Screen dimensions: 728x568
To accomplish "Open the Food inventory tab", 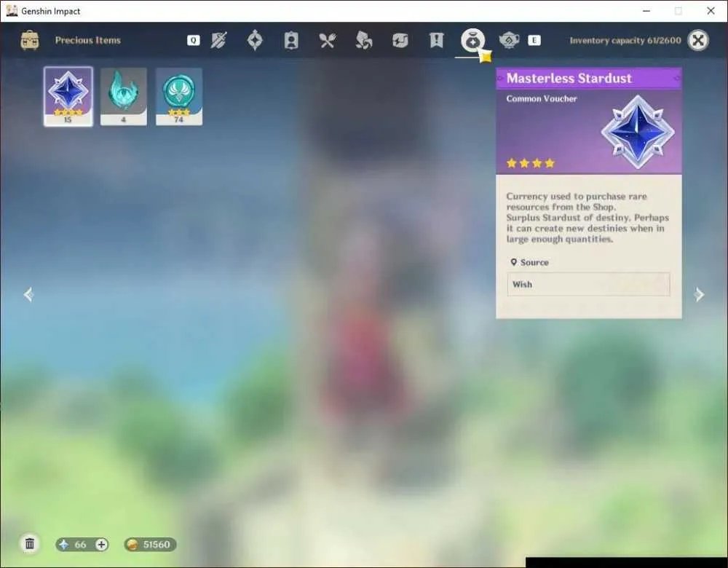I will tap(328, 40).
